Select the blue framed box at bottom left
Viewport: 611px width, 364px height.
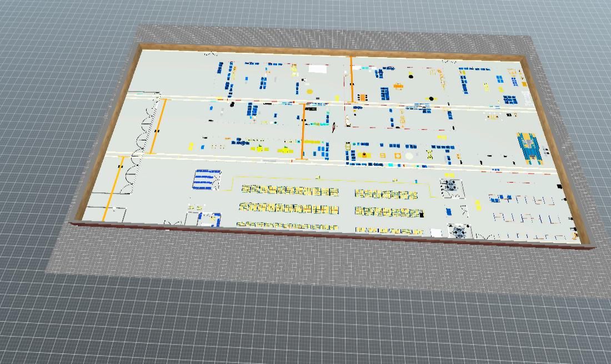pyautogui.click(x=208, y=220)
